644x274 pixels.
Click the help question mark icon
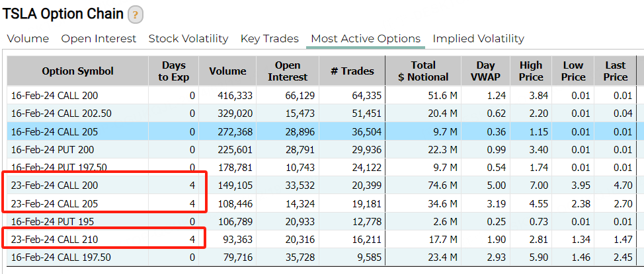[135, 15]
